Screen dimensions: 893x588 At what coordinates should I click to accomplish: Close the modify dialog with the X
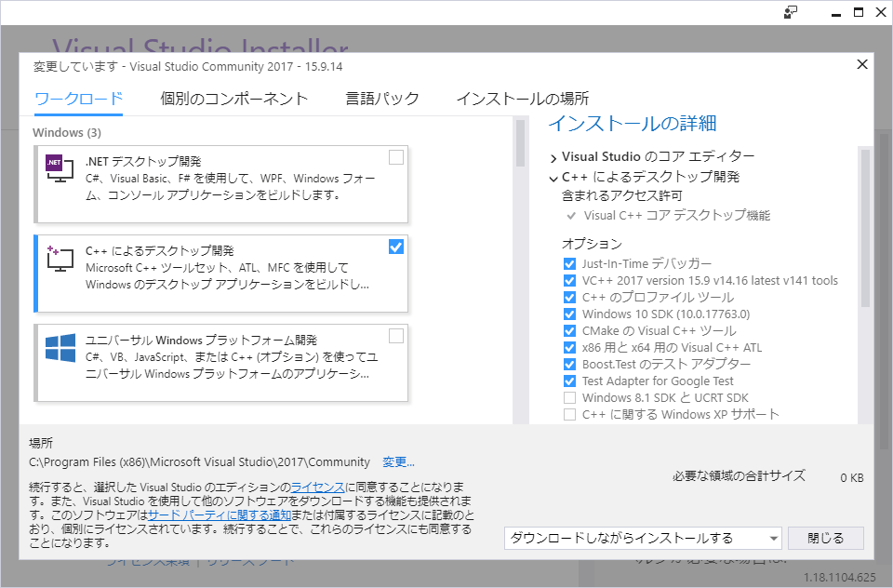[862, 64]
